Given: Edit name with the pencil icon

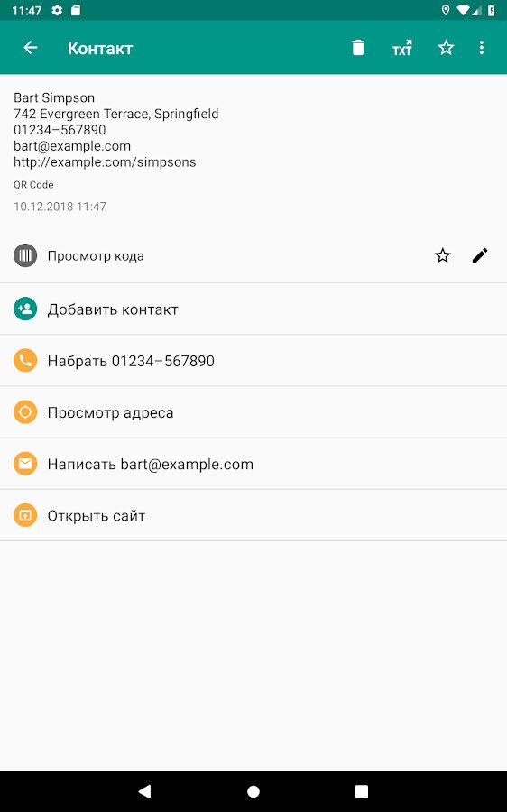Looking at the screenshot, I should [x=480, y=255].
